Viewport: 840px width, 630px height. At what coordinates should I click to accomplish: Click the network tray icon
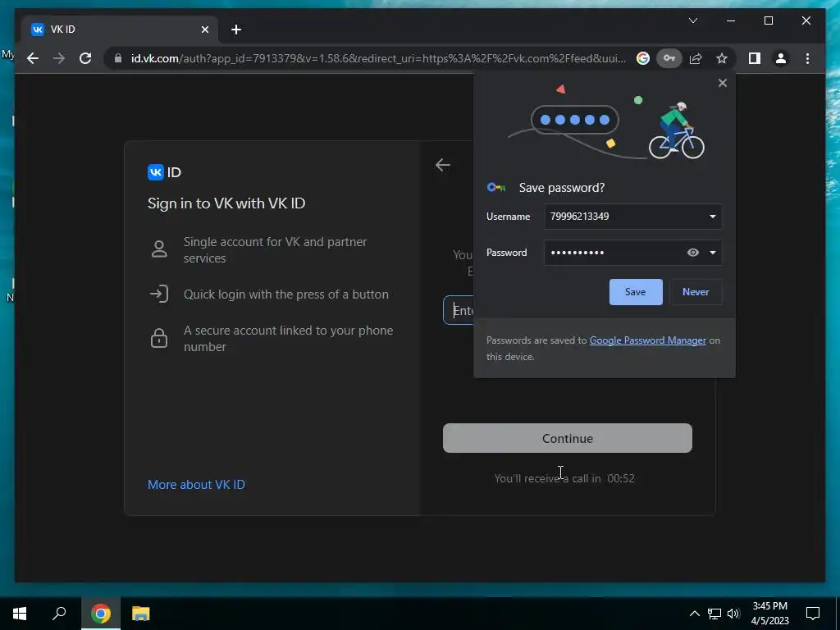tap(714, 614)
